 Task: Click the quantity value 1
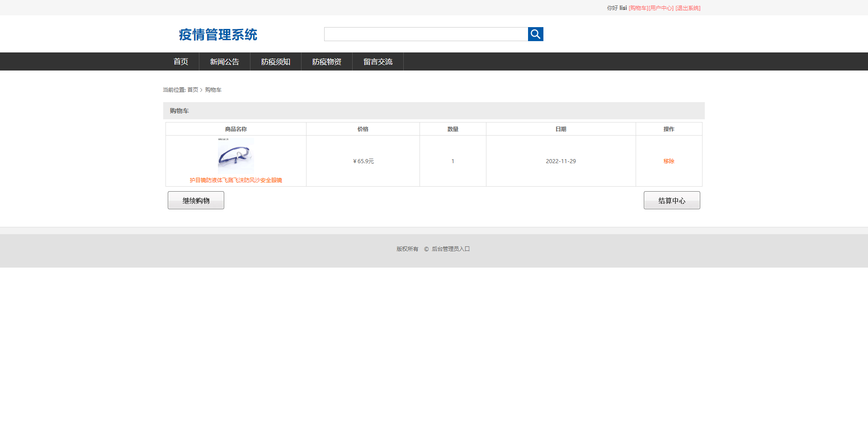[x=453, y=161]
